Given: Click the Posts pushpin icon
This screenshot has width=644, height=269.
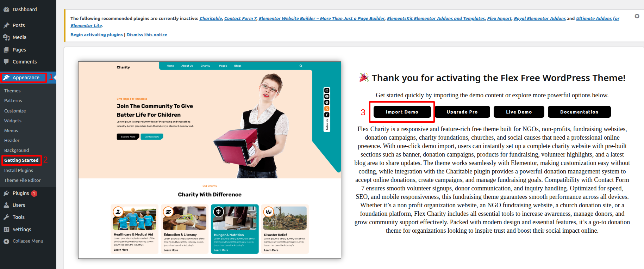Looking at the screenshot, I should pos(6,25).
